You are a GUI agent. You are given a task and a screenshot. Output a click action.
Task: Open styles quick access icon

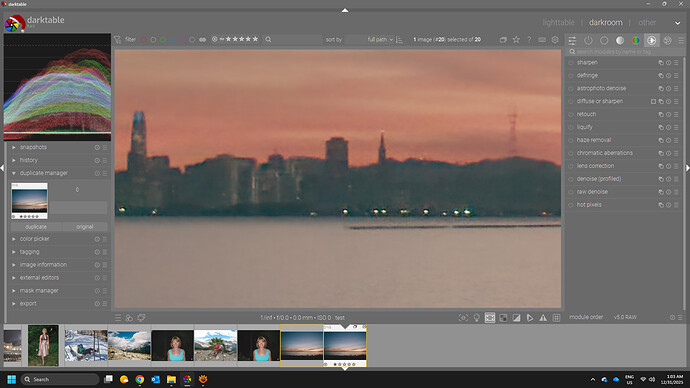129,318
